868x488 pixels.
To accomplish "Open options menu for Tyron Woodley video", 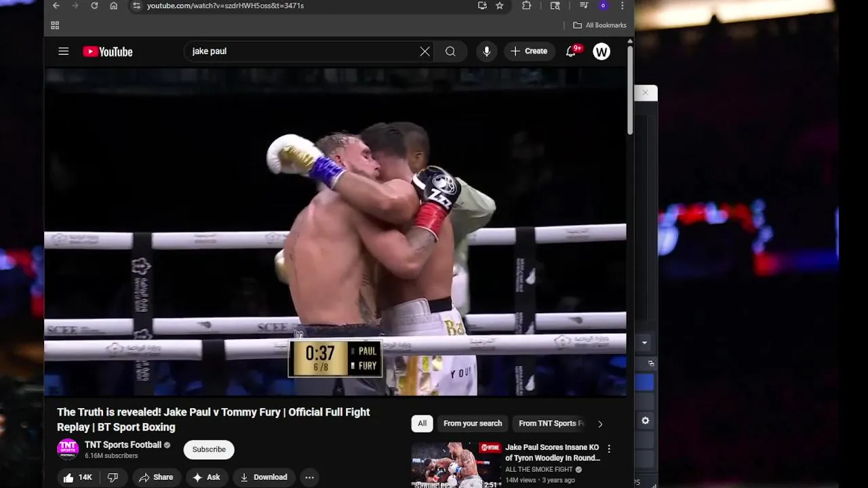I will tap(609, 449).
